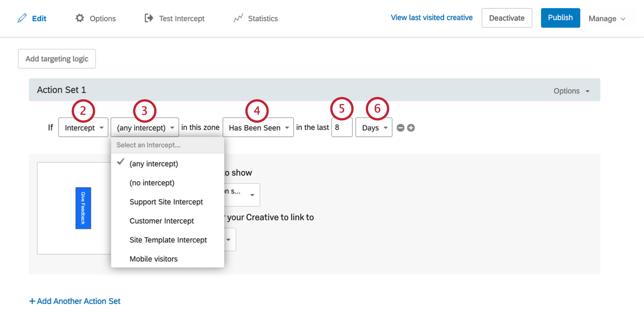This screenshot has width=644, height=322.
Task: Select Customer Intercept in the dropdown
Action: point(162,221)
